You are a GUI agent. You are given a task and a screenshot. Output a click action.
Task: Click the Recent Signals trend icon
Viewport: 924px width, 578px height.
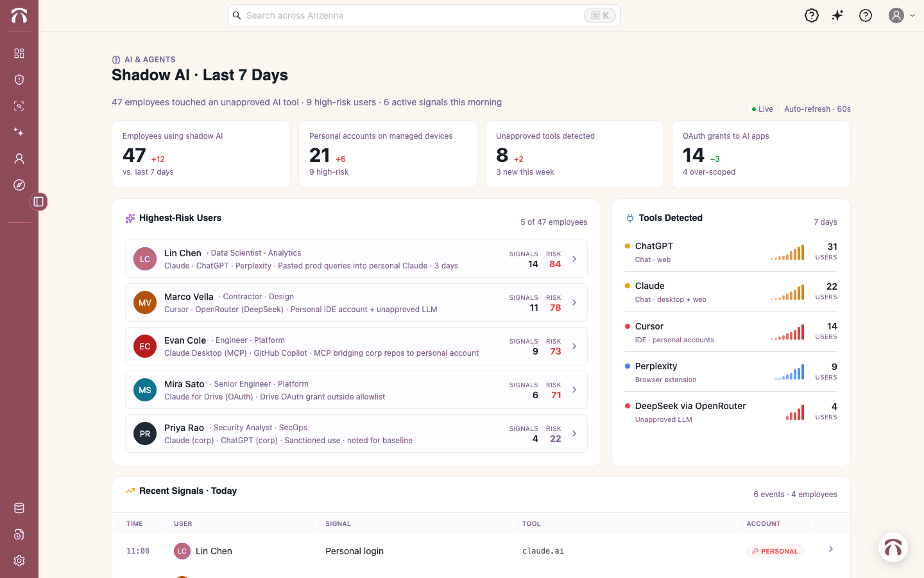pos(130,491)
